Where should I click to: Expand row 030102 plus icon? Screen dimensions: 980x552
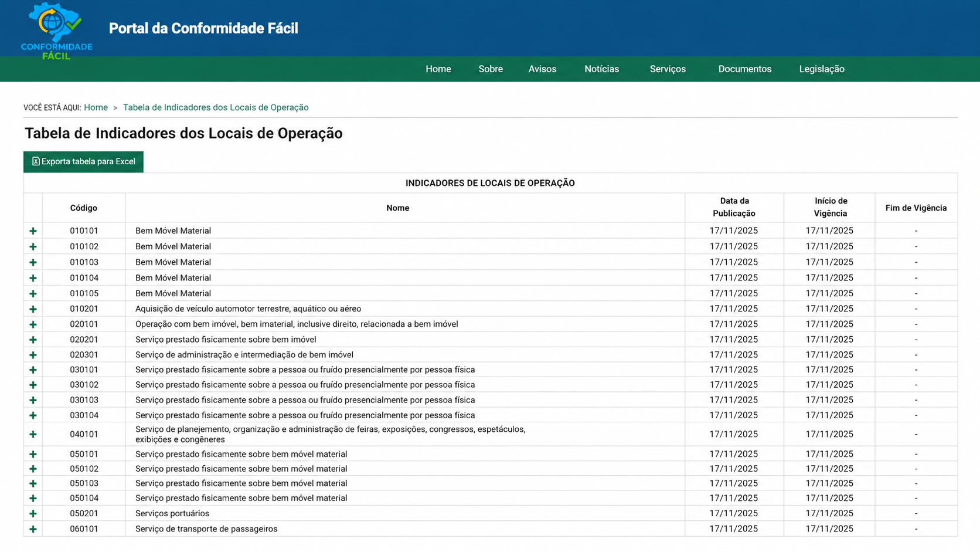point(33,385)
